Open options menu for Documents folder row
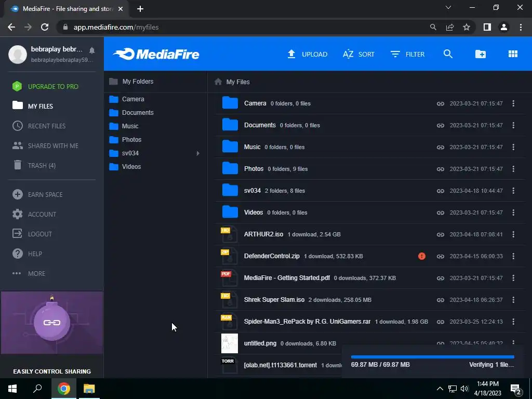Screen dimensions: 532x399 tap(513, 125)
